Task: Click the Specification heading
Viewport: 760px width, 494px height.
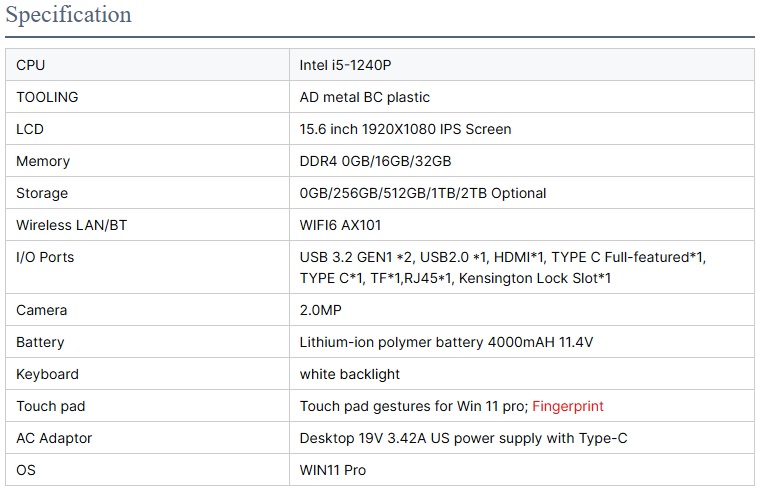Action: (x=69, y=15)
